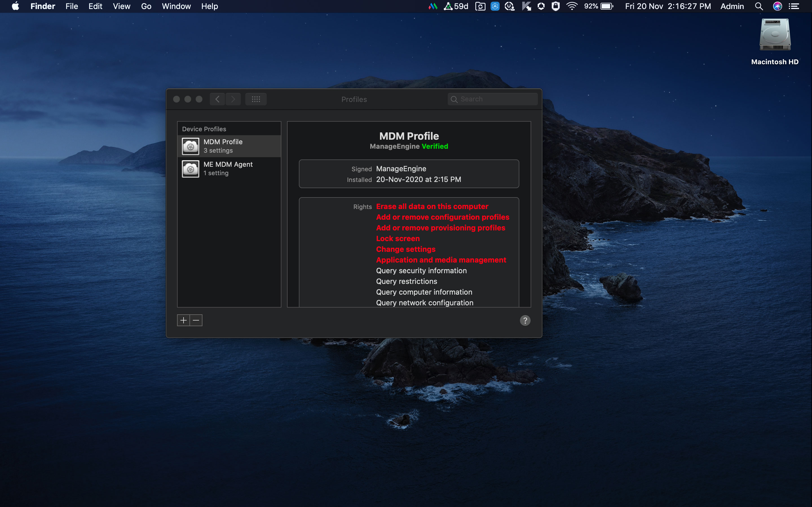The height and width of the screenshot is (507, 812).
Task: Open Notification Center list icon
Action: (794, 6)
